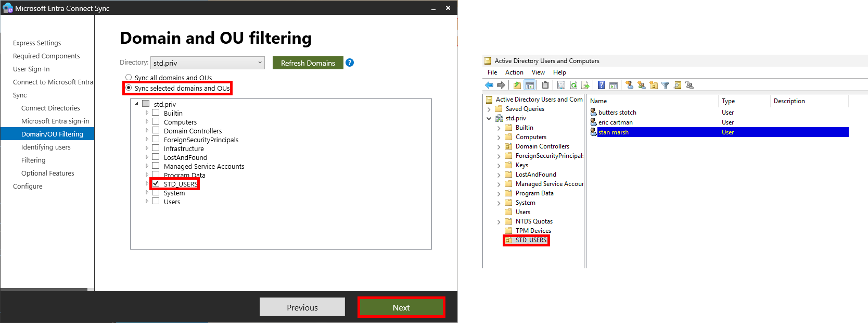Open the Identifying users wizard step
This screenshot has width=868, height=323.
tap(46, 147)
